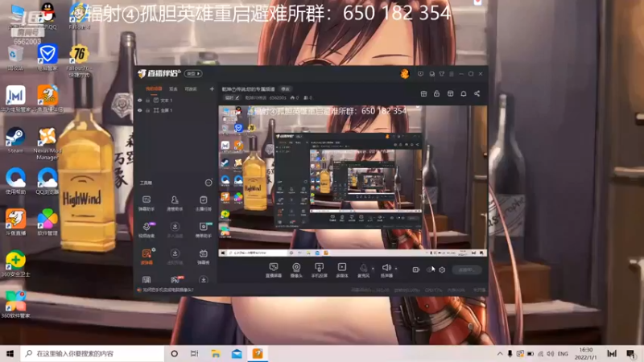Add a 手机投屏 phone casting source
This screenshot has height=362, width=644.
click(319, 270)
